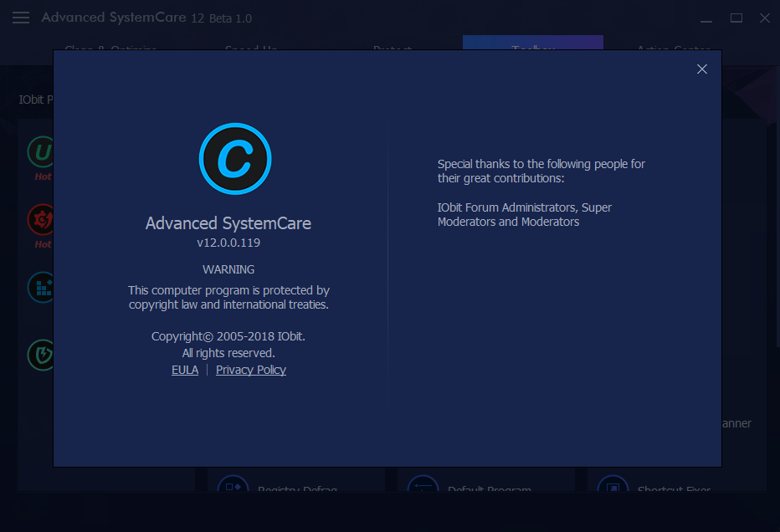
Task: Click the 'Special thanks' paragraph text
Action: click(x=541, y=171)
